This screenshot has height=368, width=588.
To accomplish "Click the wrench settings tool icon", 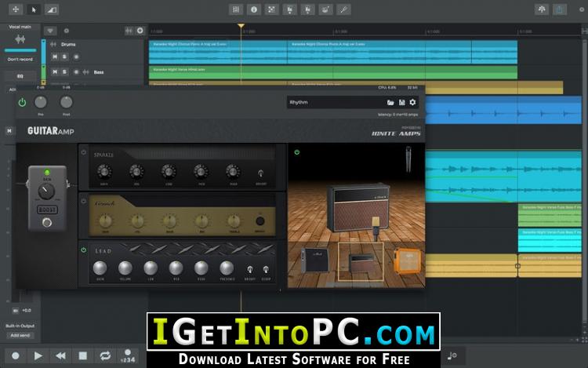I will (343, 9).
